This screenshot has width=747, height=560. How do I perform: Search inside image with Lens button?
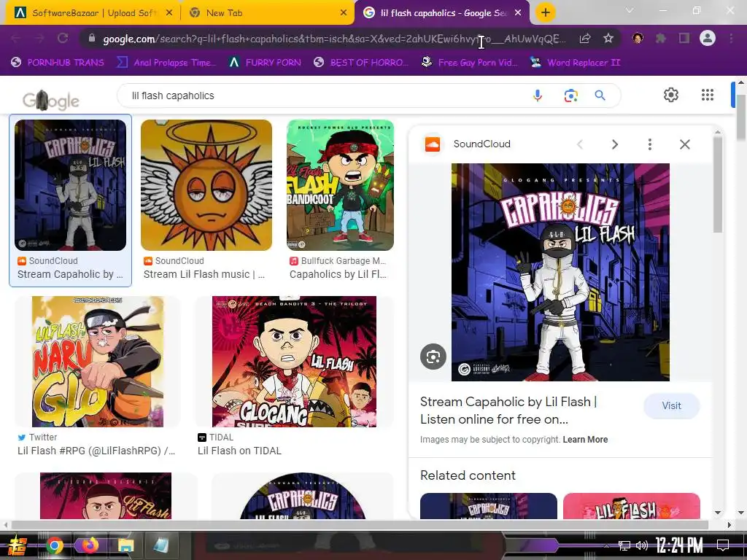click(433, 357)
